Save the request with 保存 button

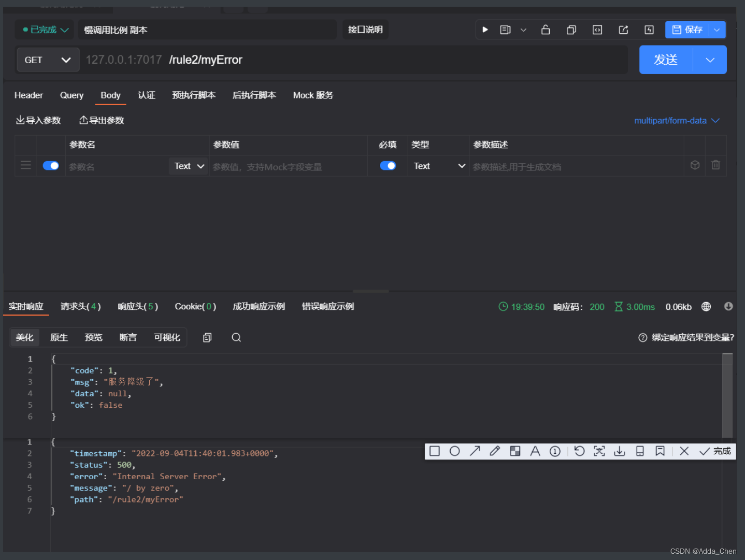(687, 30)
